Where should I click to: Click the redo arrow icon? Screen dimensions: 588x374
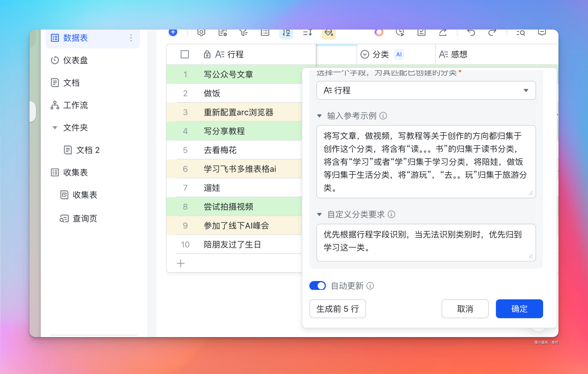(x=492, y=33)
